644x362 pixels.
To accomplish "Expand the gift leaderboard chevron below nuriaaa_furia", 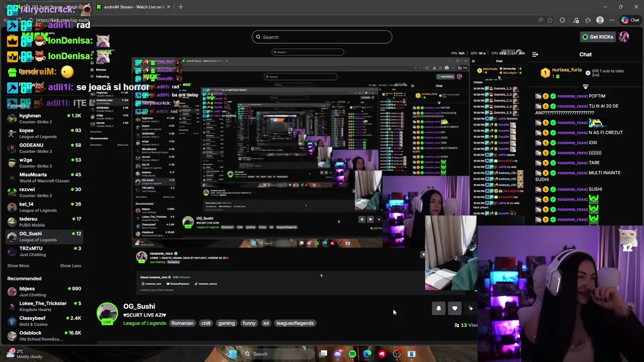I will (585, 86).
